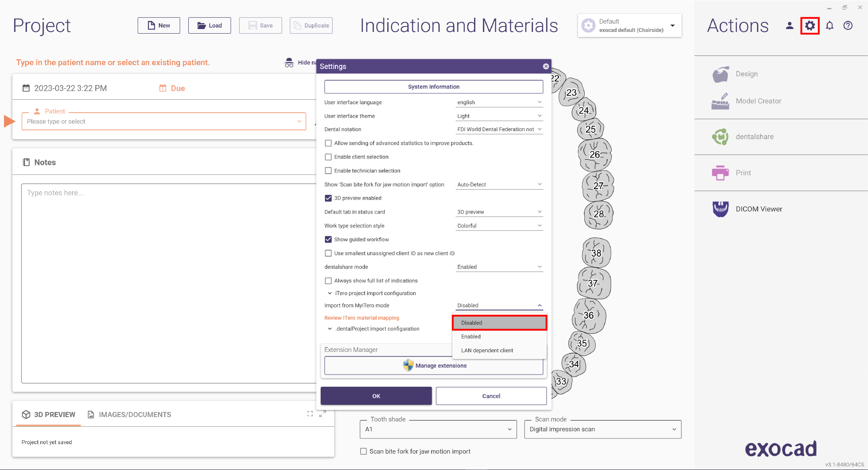
Task: Open Work type selection style dropdown
Action: pyautogui.click(x=499, y=226)
